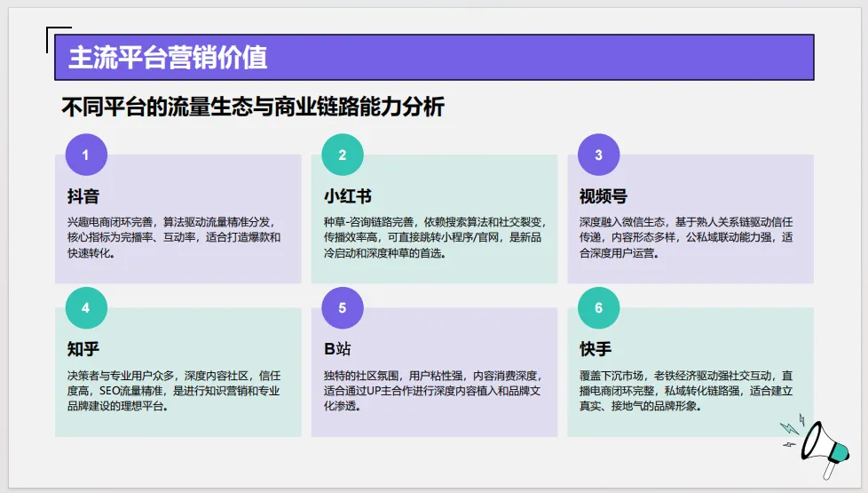Click the number 5 circle badge
This screenshot has width=868, height=493.
[343, 308]
